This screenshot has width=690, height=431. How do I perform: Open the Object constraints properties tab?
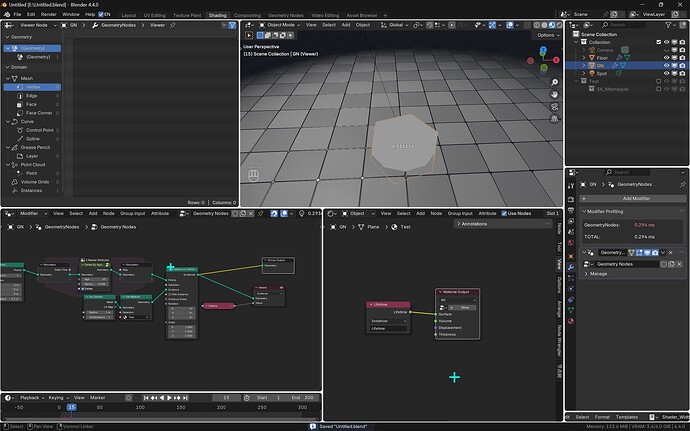pyautogui.click(x=571, y=299)
